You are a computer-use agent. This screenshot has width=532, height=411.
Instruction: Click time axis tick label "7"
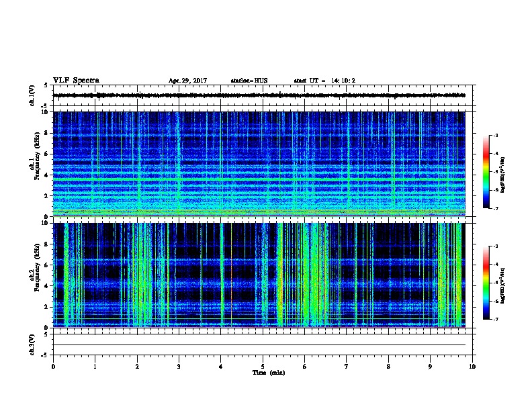click(347, 367)
